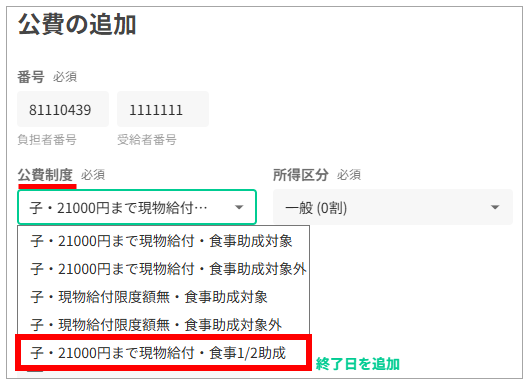
Task: Click the 所得区分 dropdown arrow
Action: (495, 207)
